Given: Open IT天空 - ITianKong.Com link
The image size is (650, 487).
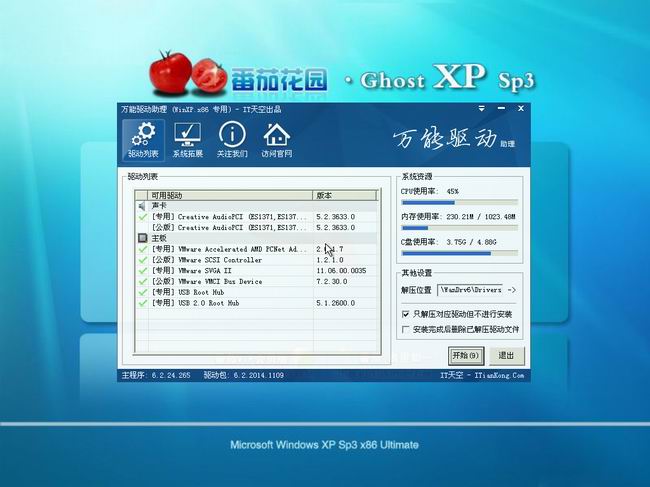Looking at the screenshot, I should coord(482,375).
